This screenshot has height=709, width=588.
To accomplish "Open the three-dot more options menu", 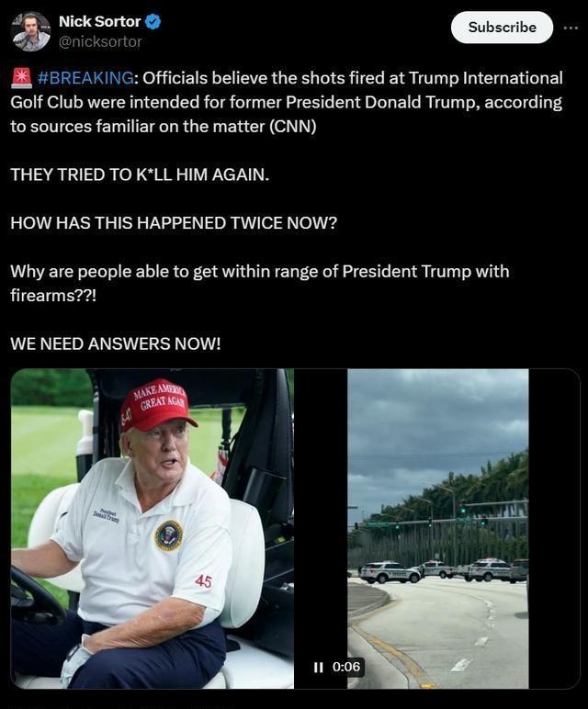I will (x=571, y=28).
